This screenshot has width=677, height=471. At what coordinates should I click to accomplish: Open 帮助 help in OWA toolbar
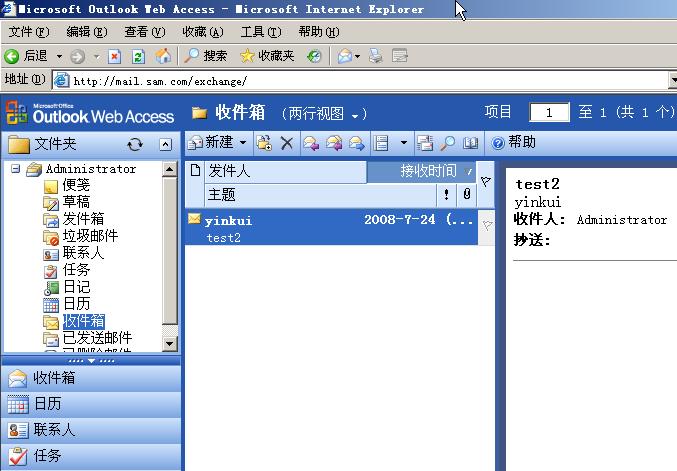513,142
